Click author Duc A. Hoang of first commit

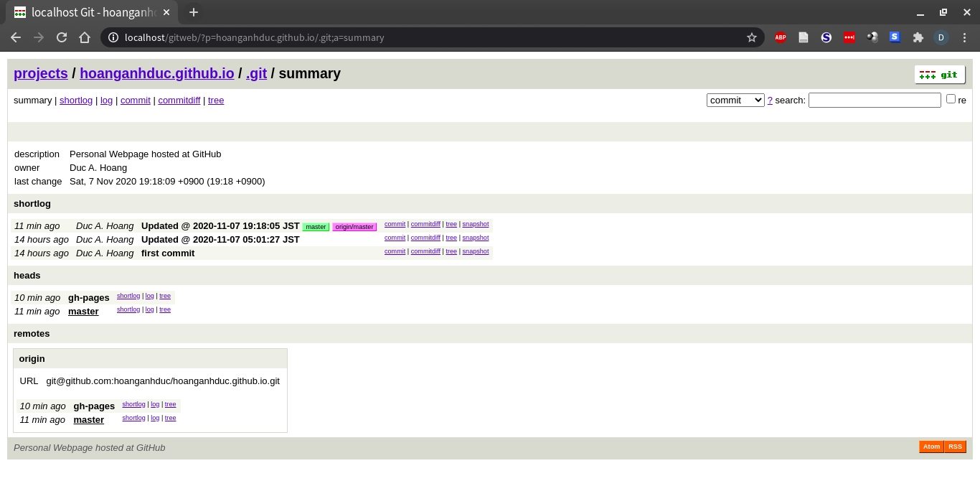[x=105, y=253]
